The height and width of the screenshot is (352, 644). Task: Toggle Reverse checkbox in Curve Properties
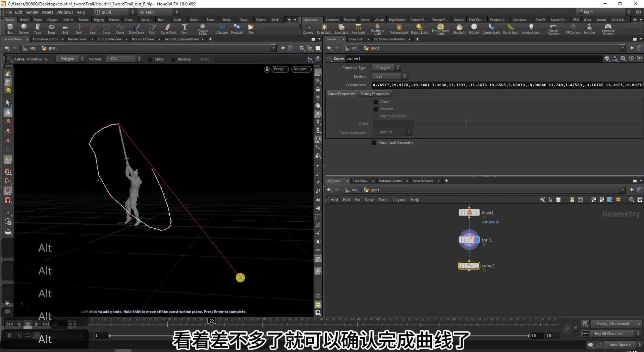376,109
